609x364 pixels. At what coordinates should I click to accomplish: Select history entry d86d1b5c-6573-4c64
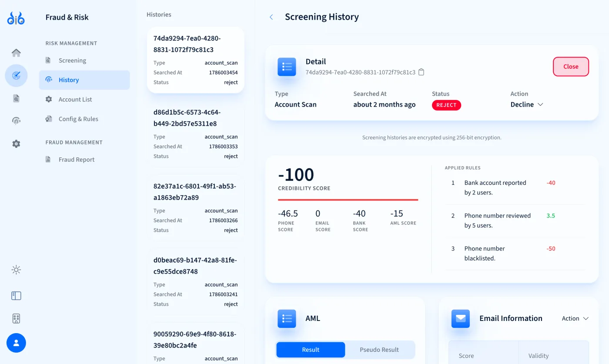click(196, 134)
